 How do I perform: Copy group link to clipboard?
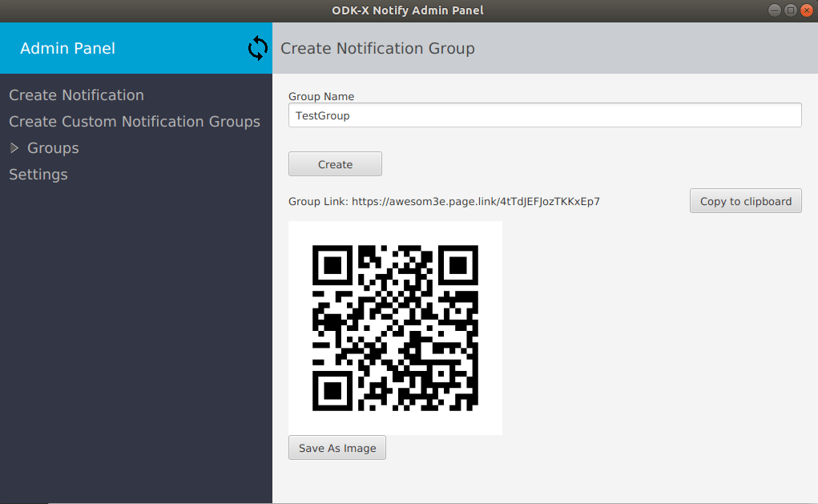coord(745,201)
